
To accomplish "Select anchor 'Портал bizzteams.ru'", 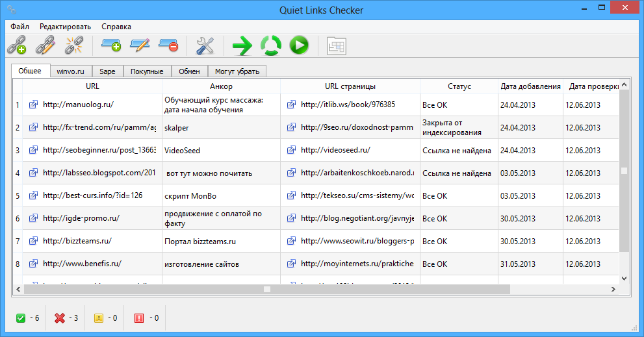I will click(x=222, y=242).
